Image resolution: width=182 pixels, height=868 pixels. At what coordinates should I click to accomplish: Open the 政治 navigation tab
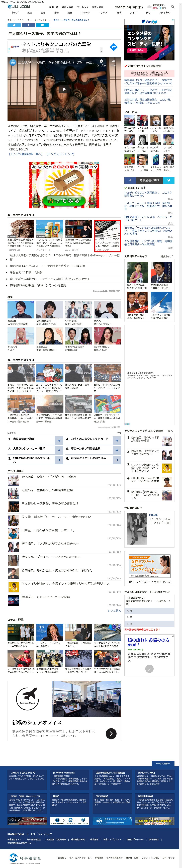pyautogui.click(x=30, y=13)
